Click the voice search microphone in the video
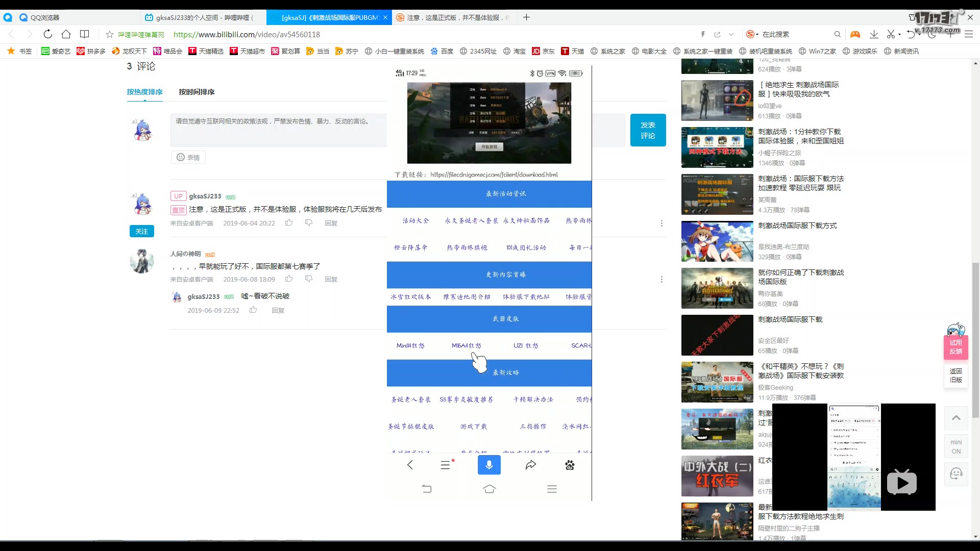This screenshot has width=980, height=551. (489, 465)
